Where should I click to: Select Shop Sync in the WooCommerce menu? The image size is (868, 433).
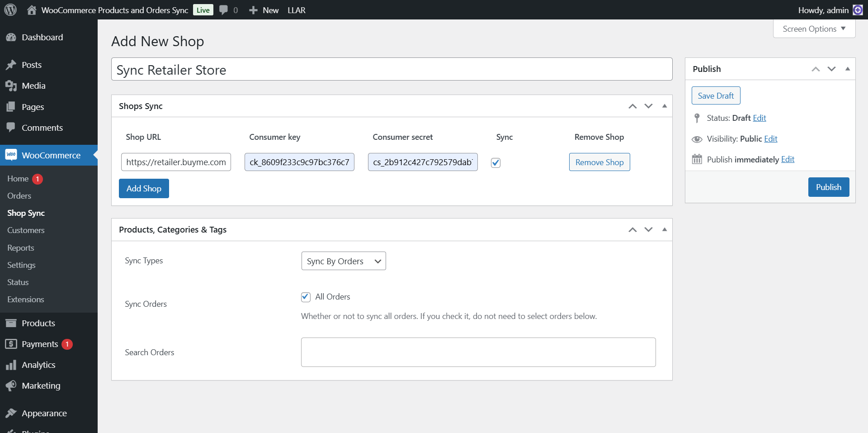[x=26, y=213]
